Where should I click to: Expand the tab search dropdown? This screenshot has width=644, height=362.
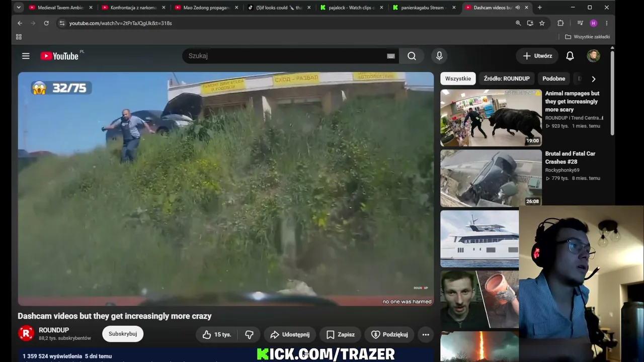pos(19,8)
